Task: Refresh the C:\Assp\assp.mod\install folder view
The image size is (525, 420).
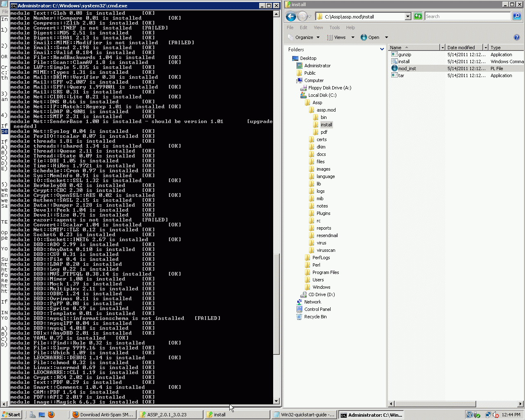Action: [418, 16]
